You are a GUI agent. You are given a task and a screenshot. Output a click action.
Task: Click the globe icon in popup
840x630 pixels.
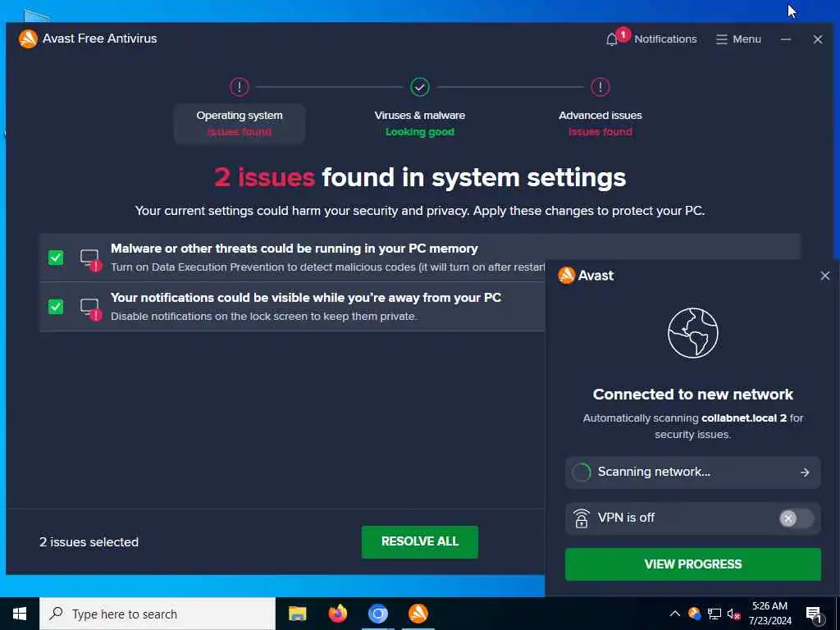coord(692,333)
